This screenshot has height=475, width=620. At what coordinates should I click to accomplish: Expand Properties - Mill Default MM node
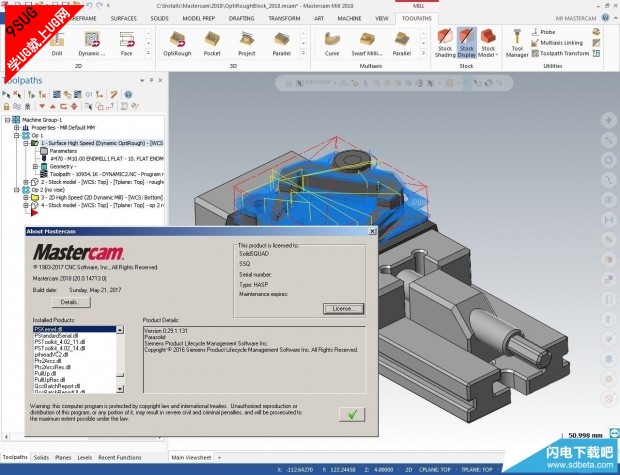pyautogui.click(x=17, y=127)
